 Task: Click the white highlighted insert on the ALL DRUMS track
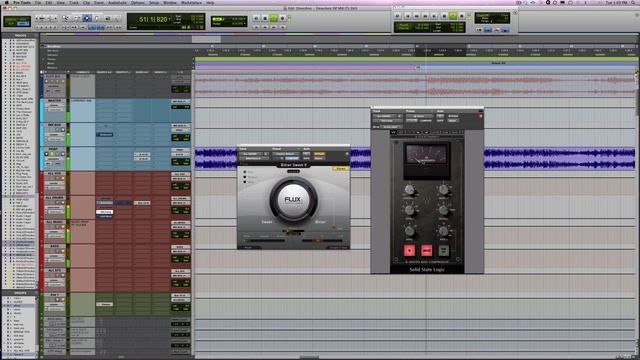105,212
